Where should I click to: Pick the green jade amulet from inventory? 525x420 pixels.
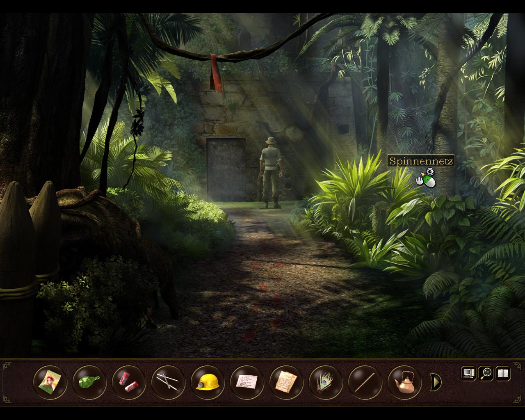point(89,382)
